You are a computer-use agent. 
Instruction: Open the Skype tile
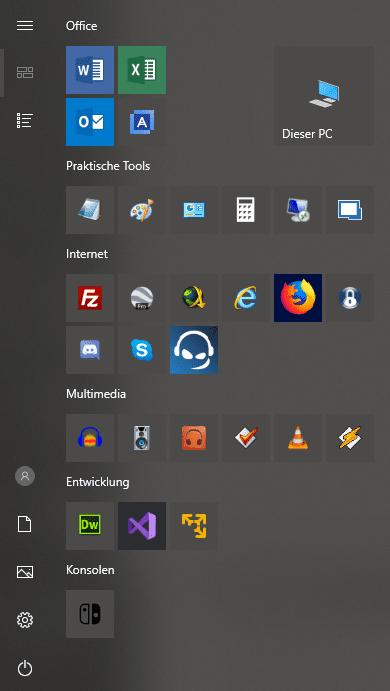click(142, 350)
